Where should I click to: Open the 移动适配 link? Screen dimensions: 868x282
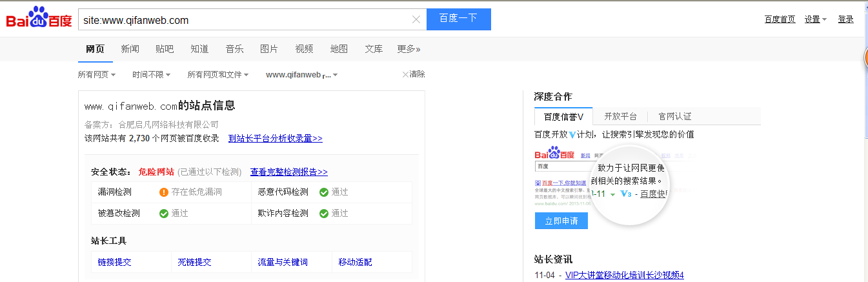pyautogui.click(x=355, y=262)
